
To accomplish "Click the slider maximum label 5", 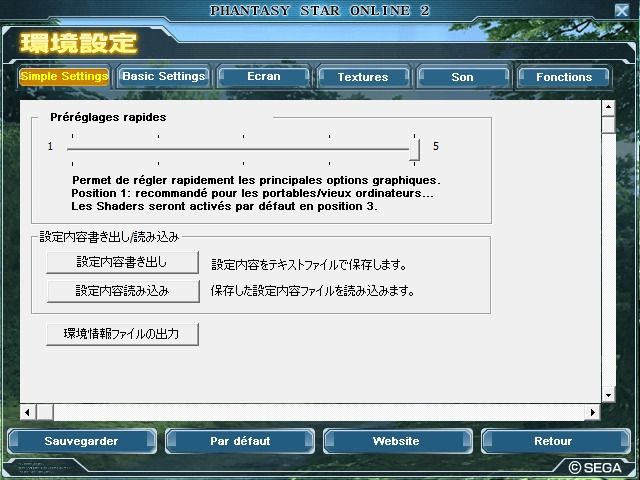I will tap(436, 146).
